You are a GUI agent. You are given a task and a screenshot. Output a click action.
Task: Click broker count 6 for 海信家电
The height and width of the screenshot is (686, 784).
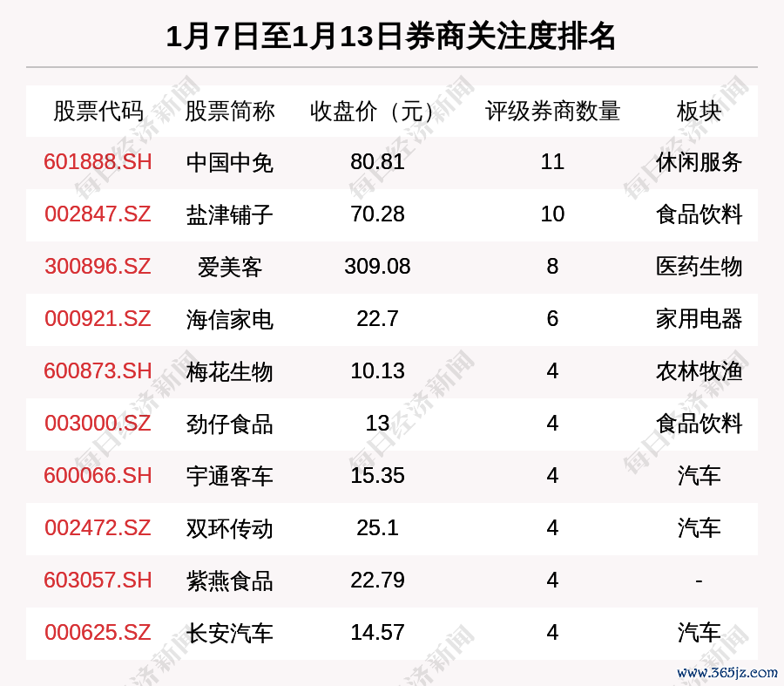click(552, 319)
